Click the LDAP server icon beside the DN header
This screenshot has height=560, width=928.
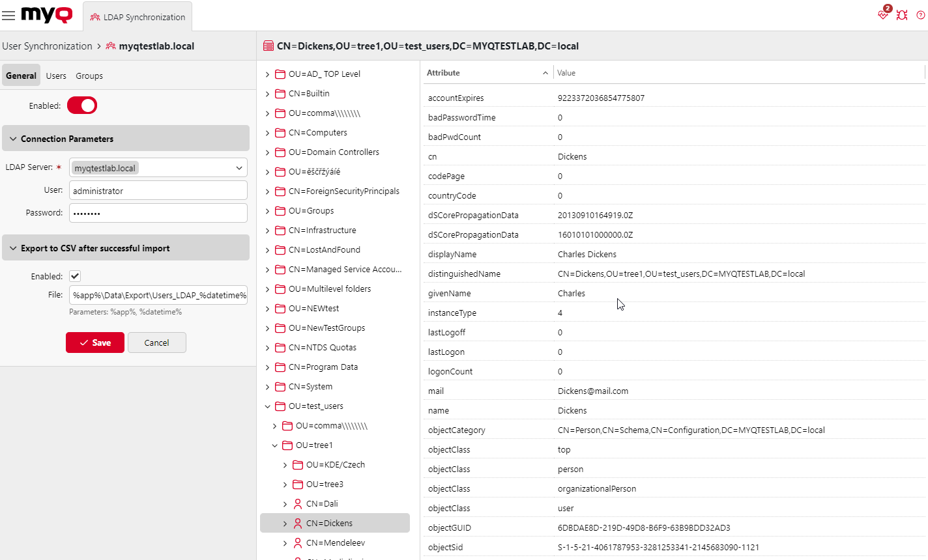(x=268, y=46)
